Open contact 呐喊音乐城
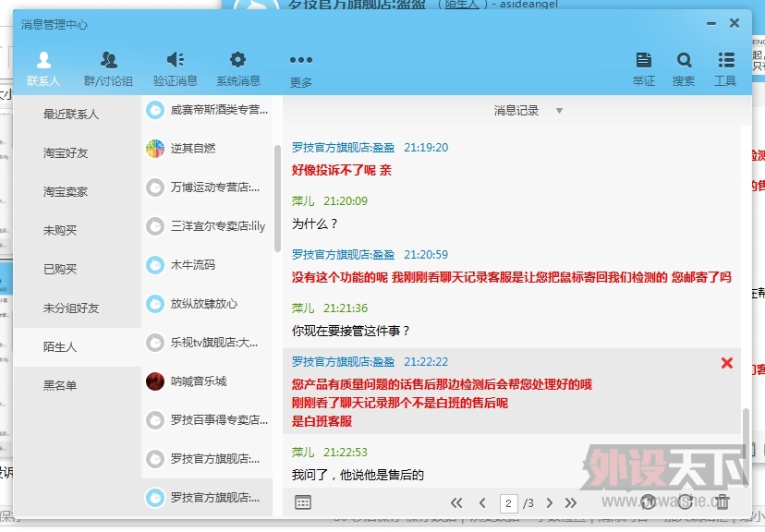This screenshot has width=765, height=532. (x=207, y=381)
